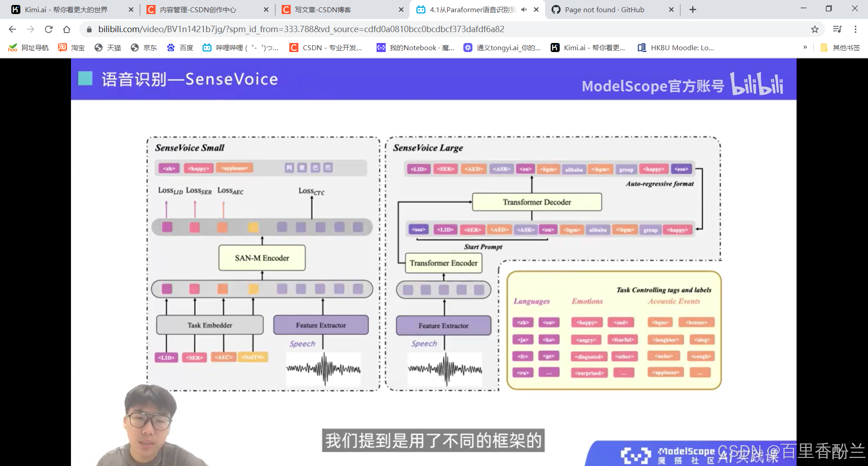Open the CSDN 专业开发 bookmark

click(326, 48)
